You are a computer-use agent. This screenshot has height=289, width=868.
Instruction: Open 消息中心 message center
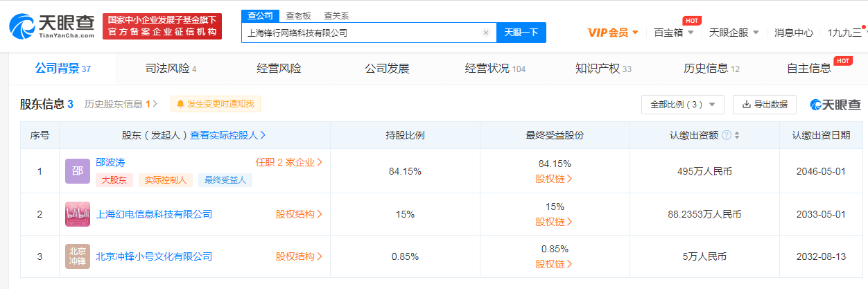click(x=794, y=33)
